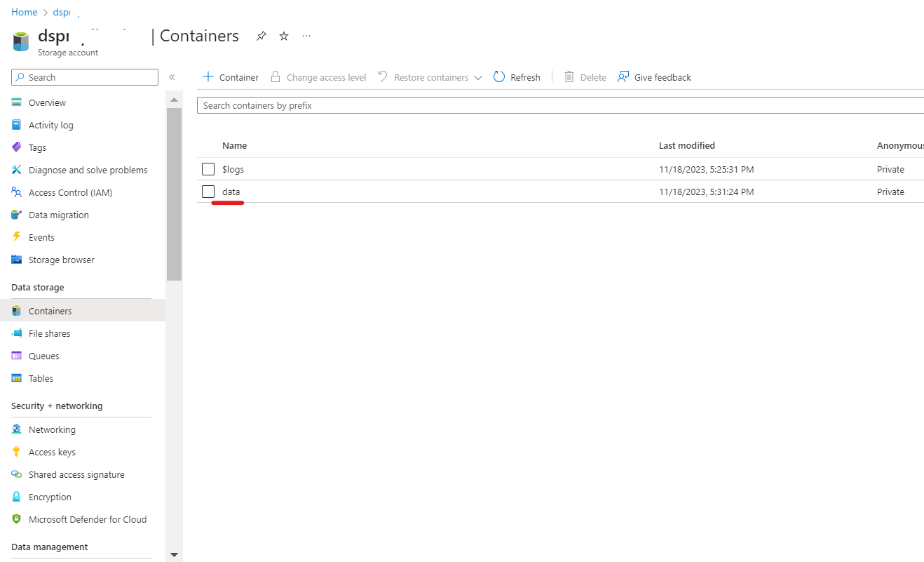Click the Networking icon
This screenshot has width=924, height=562.
17,429
